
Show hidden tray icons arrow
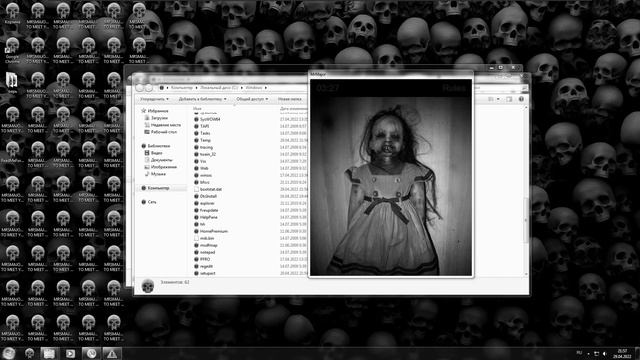click(x=588, y=353)
